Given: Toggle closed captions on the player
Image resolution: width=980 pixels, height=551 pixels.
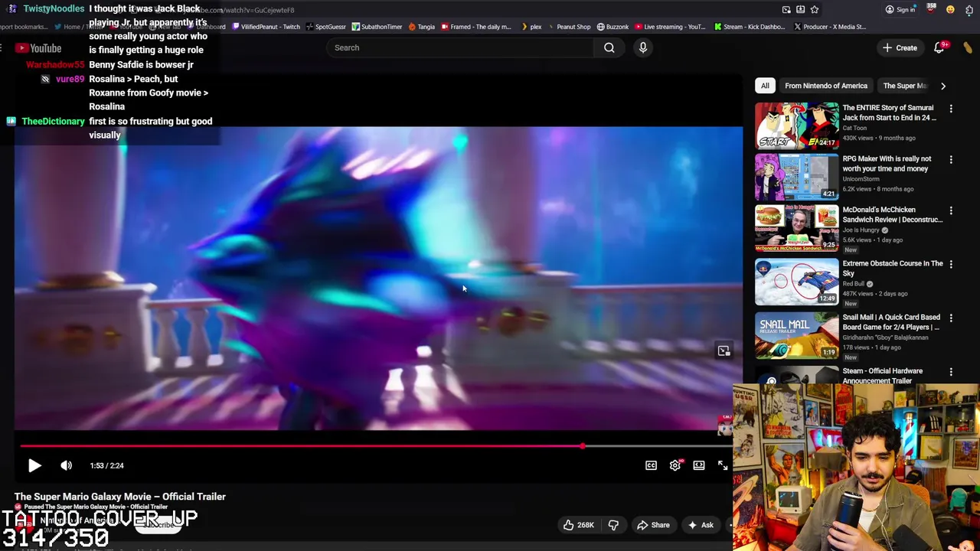Looking at the screenshot, I should pos(651,465).
